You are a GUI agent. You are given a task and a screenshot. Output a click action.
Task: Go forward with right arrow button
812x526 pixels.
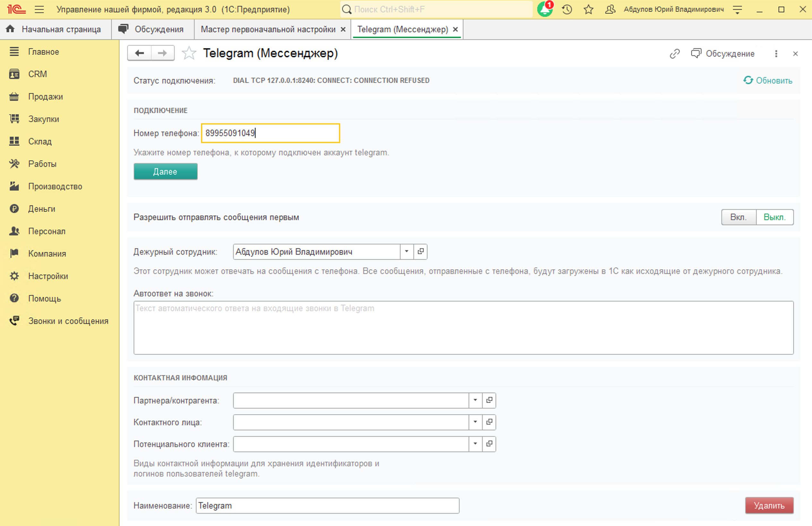[x=163, y=53]
